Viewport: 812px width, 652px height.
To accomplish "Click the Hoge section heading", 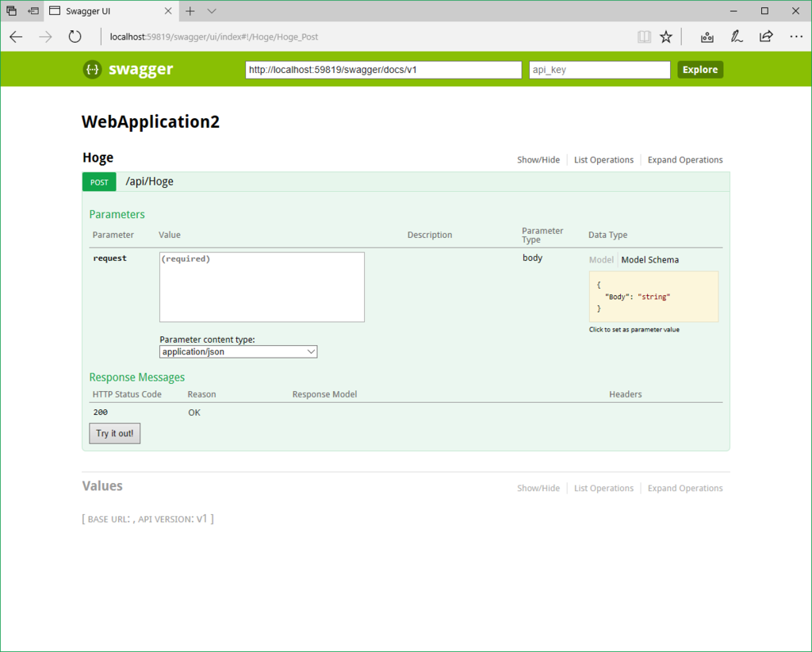I will tap(98, 157).
